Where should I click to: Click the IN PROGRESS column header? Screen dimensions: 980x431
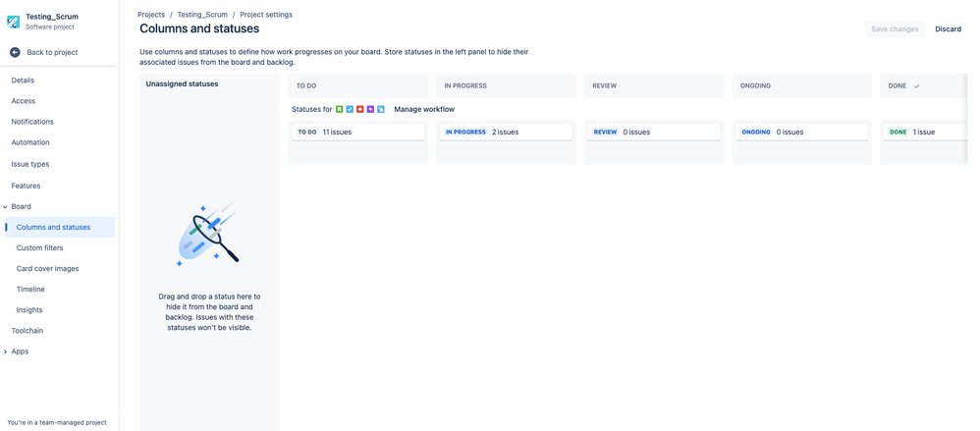507,86
